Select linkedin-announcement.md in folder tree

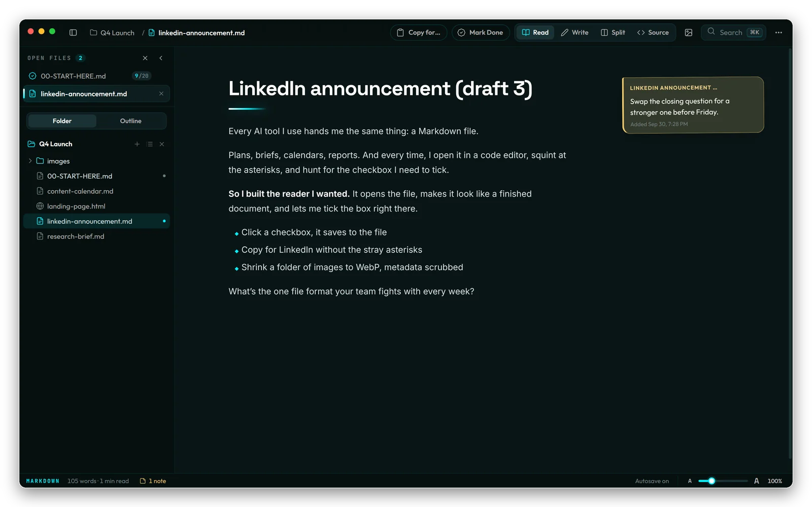coord(96,221)
